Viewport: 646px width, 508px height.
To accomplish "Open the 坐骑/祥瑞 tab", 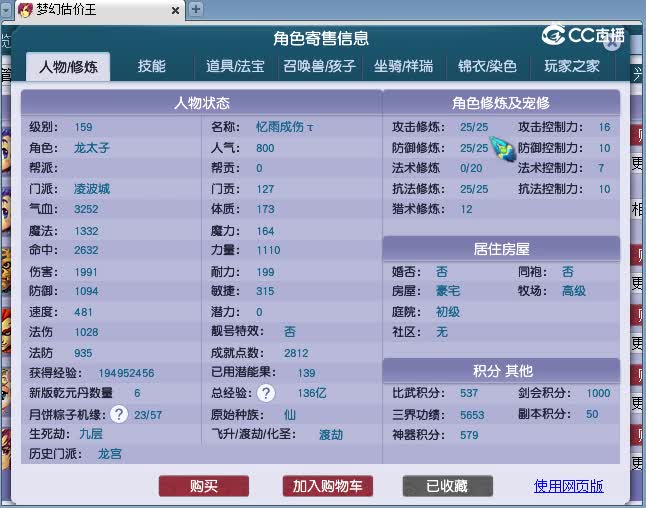I will pos(403,66).
